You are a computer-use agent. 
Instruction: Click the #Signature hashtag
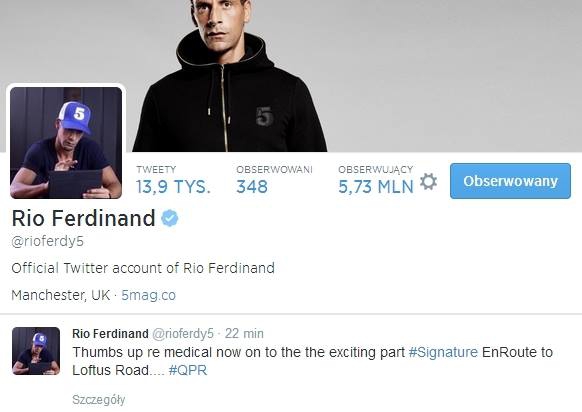click(x=443, y=352)
